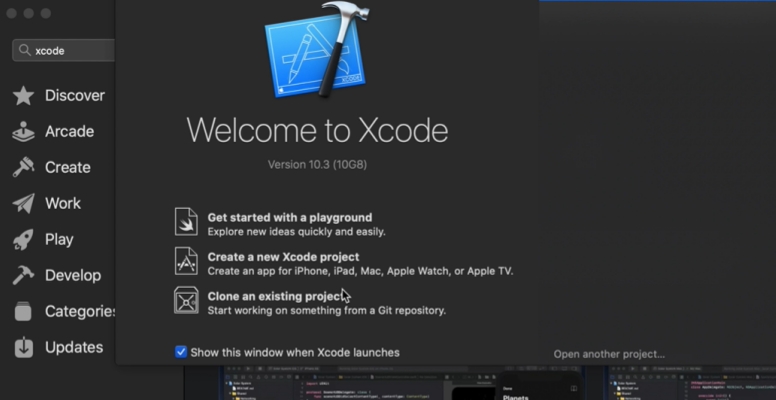
Task: Open the Play section
Action: click(59, 240)
